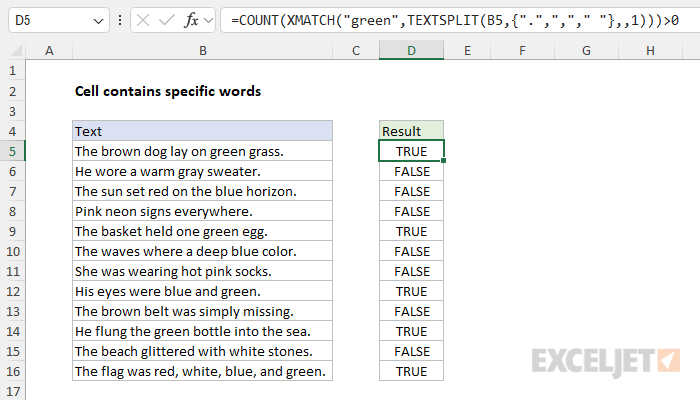Select column D header
Viewport: 700px width, 400px height.
(x=411, y=50)
